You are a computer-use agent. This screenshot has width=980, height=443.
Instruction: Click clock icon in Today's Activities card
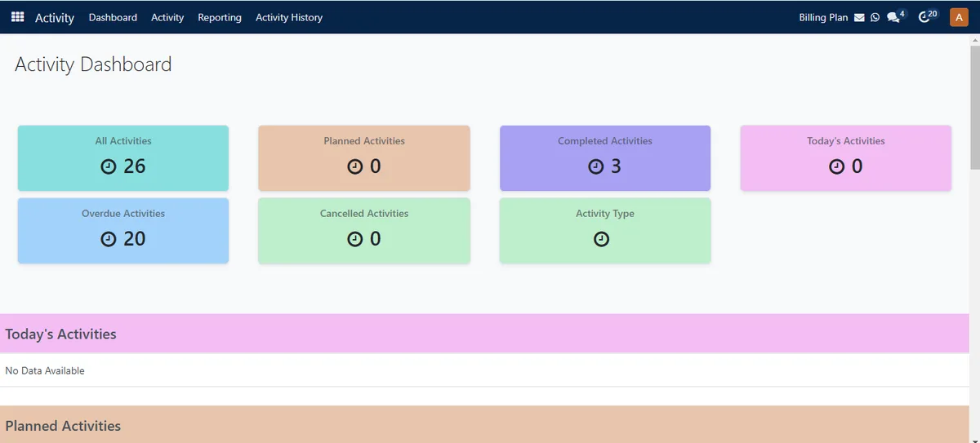pyautogui.click(x=836, y=166)
